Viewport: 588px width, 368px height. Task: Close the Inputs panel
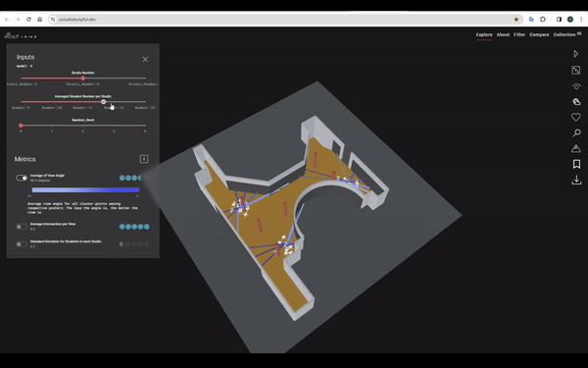(x=145, y=59)
